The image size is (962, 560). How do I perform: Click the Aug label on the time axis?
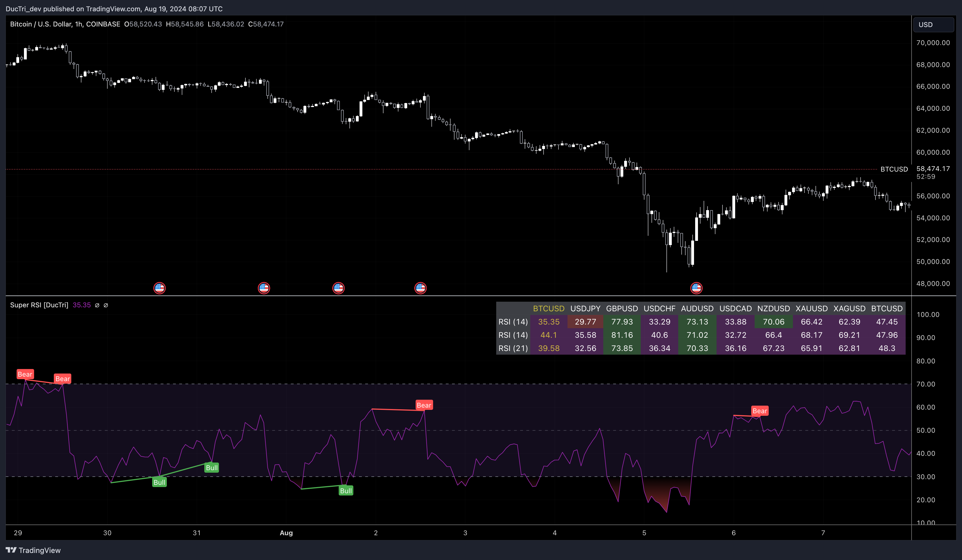(286, 533)
